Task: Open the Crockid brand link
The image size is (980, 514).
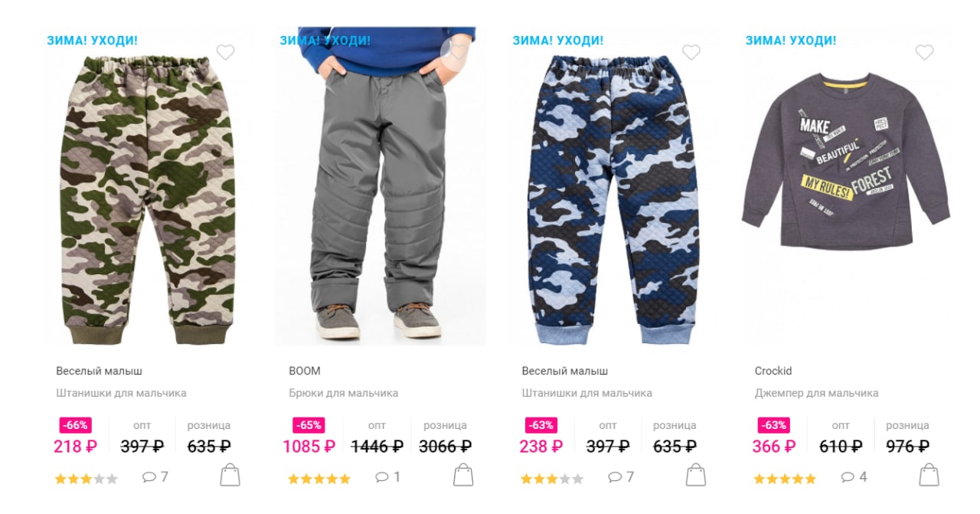Action: [x=773, y=371]
